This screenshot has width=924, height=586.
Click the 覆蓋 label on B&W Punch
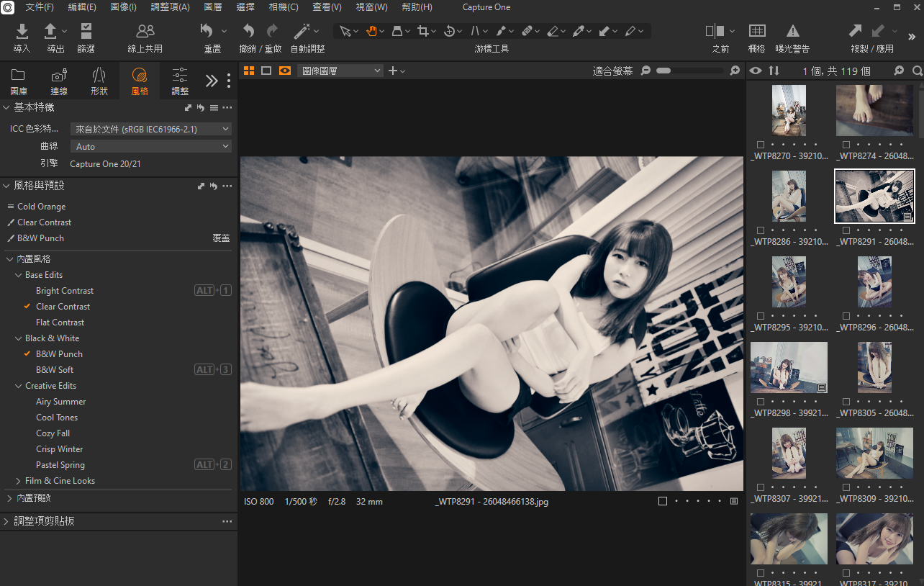(x=221, y=238)
